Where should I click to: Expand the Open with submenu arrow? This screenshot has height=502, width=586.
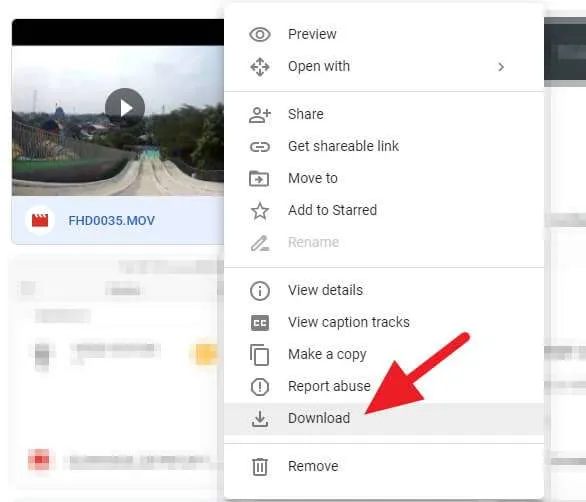[501, 67]
